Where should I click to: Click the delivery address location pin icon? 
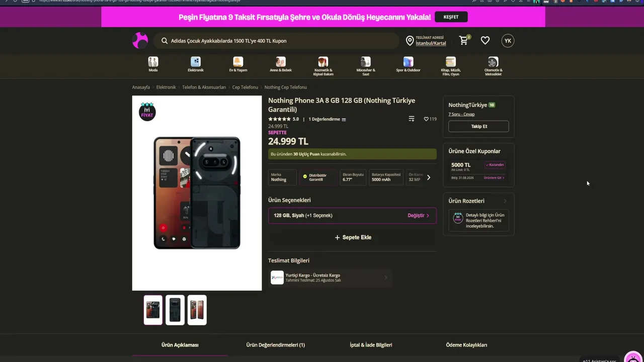point(410,41)
